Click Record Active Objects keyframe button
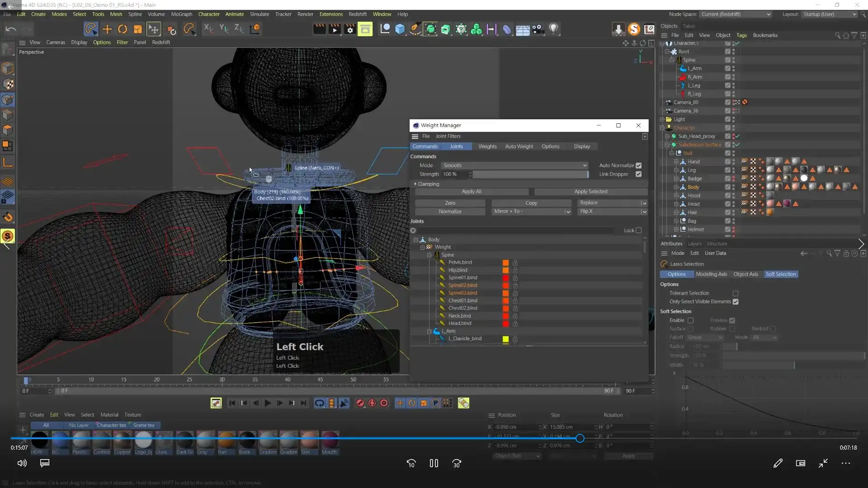868x488 pixels. (360, 403)
